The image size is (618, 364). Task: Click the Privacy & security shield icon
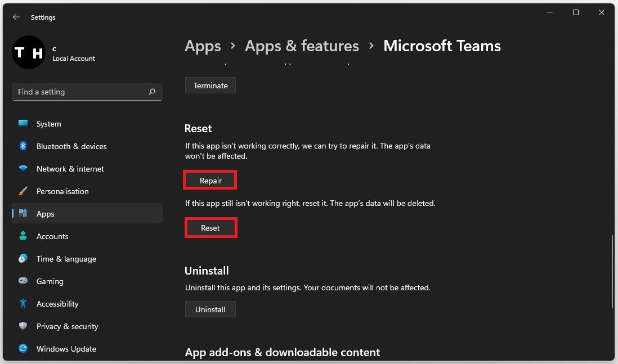coord(23,326)
